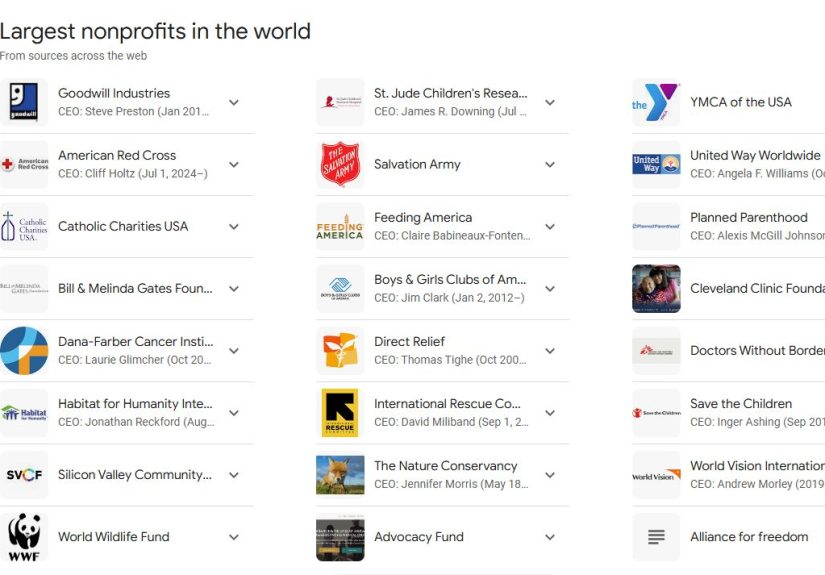Expand the Advocacy Fund chevron

[x=550, y=537]
